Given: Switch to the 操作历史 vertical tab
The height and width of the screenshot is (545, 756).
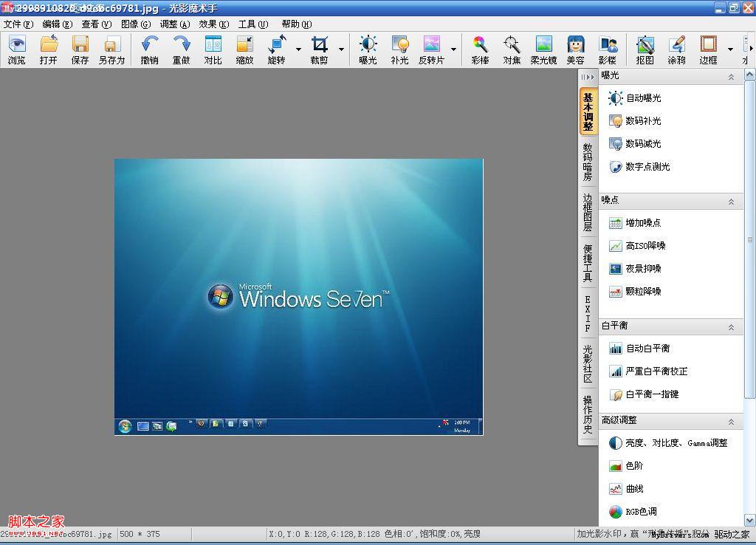Looking at the screenshot, I should (x=588, y=414).
